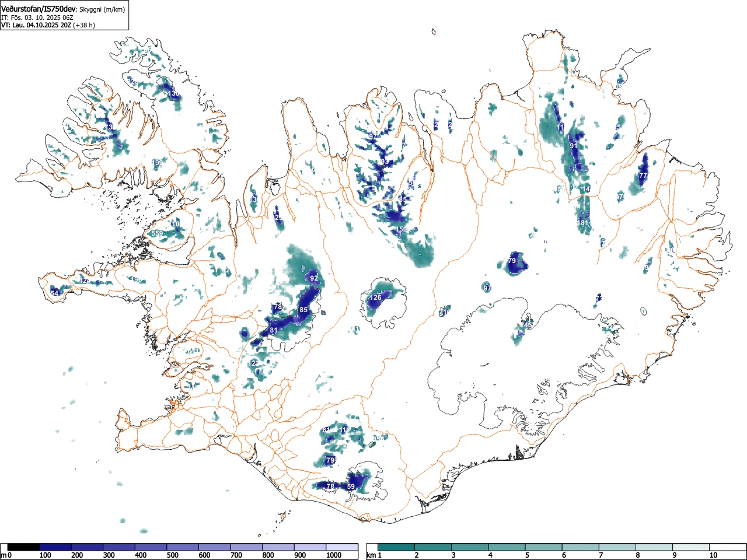
Task: Click the 181 visibility value label
Action: 583,223
